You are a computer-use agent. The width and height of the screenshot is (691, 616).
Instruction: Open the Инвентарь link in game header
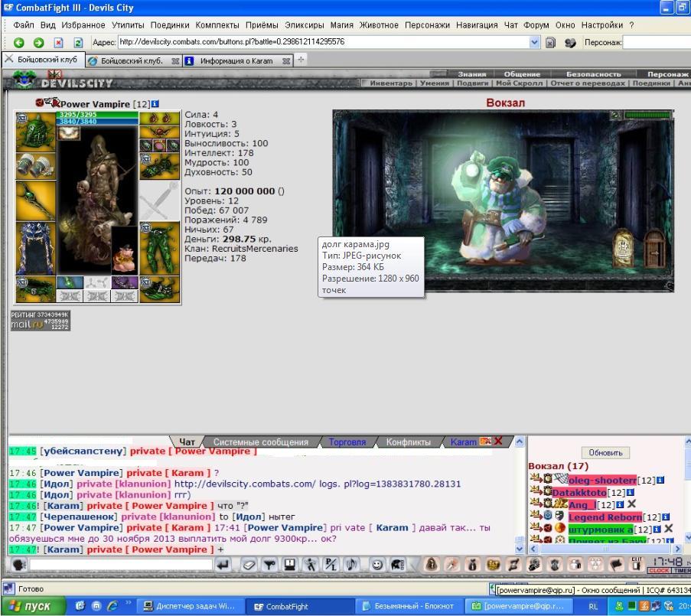tap(391, 83)
